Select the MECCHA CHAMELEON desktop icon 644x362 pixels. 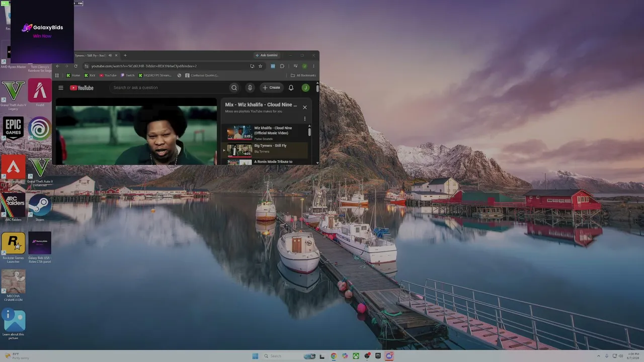tap(13, 286)
